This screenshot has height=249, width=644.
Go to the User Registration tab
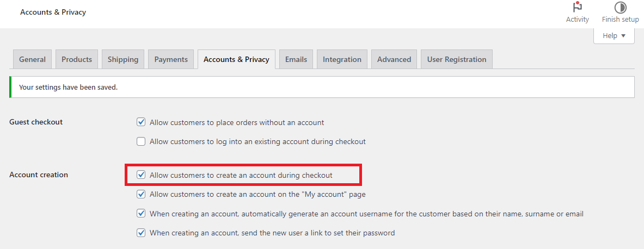(x=457, y=59)
